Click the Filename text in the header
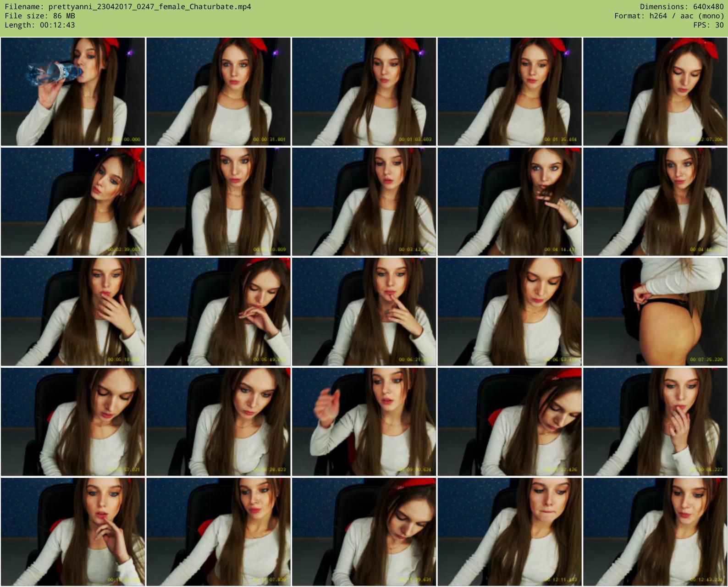728x587 pixels. coord(128,7)
